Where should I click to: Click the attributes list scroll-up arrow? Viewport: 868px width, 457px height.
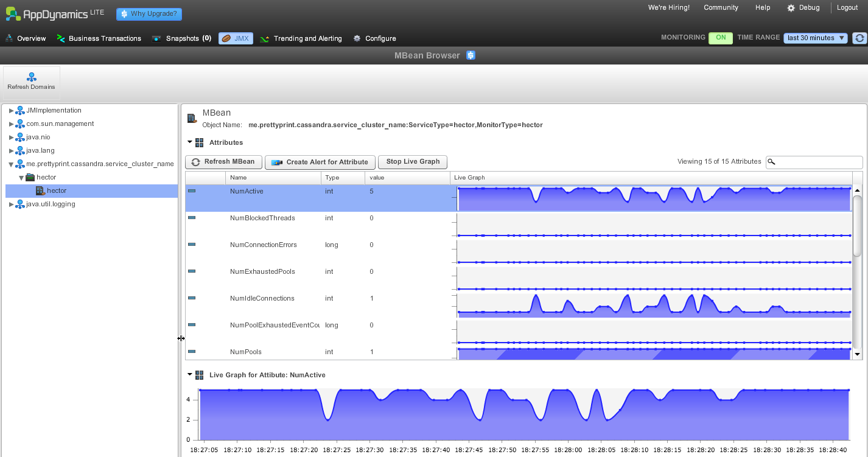[858, 190]
